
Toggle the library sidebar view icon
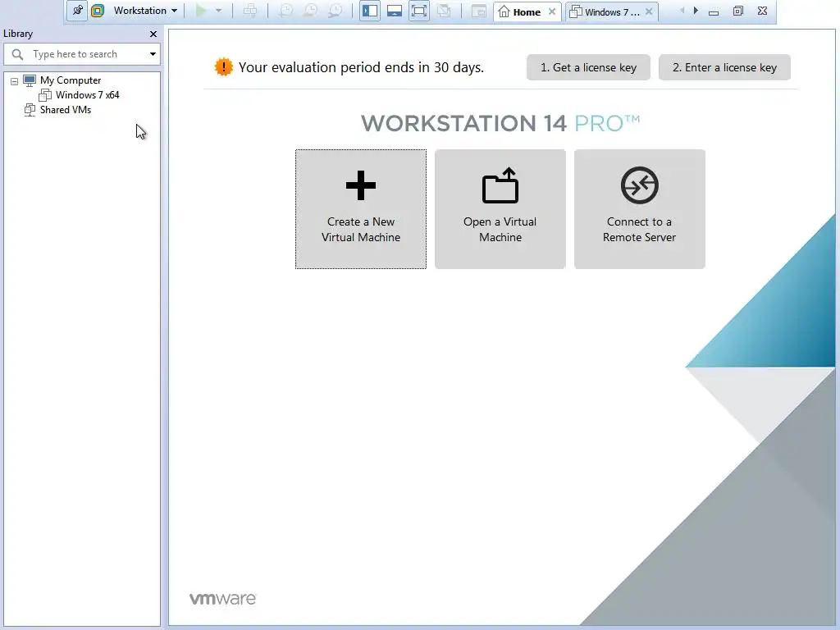[x=370, y=11]
